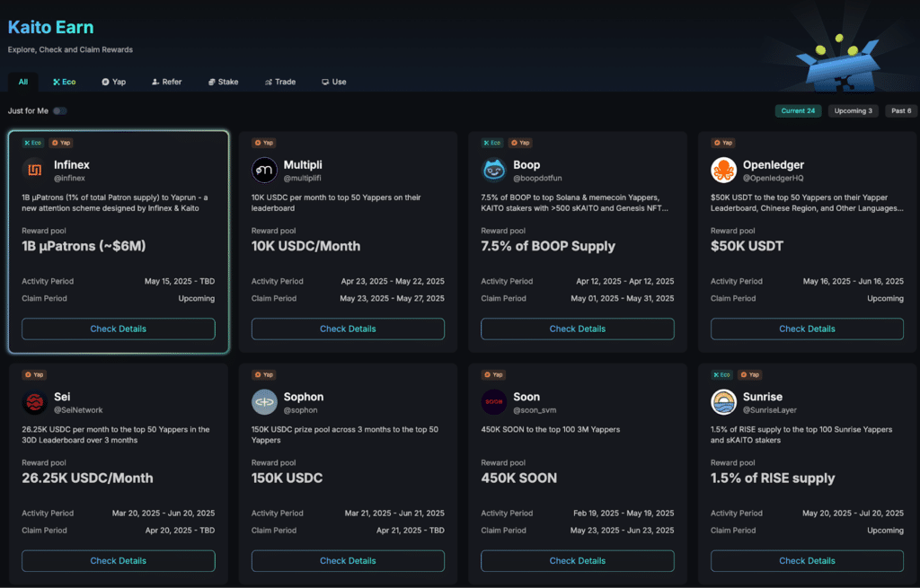Click the Sophon project logo icon
Screen dimensions: 920x588
point(264,402)
